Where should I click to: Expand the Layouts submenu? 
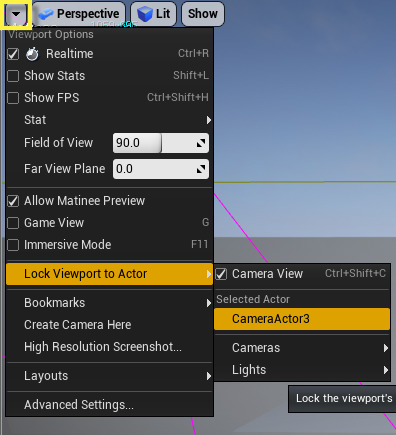point(109,376)
